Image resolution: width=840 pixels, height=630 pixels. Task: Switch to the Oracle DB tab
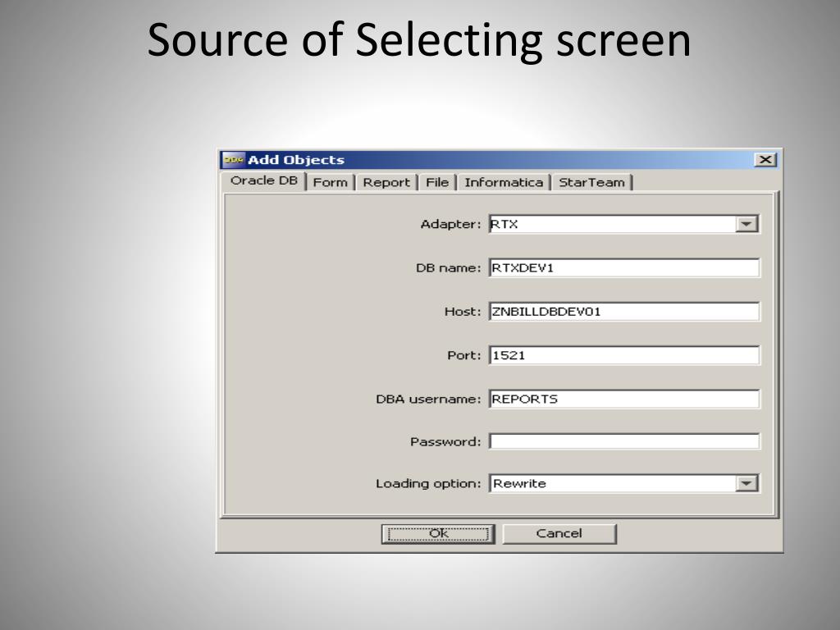click(x=264, y=181)
